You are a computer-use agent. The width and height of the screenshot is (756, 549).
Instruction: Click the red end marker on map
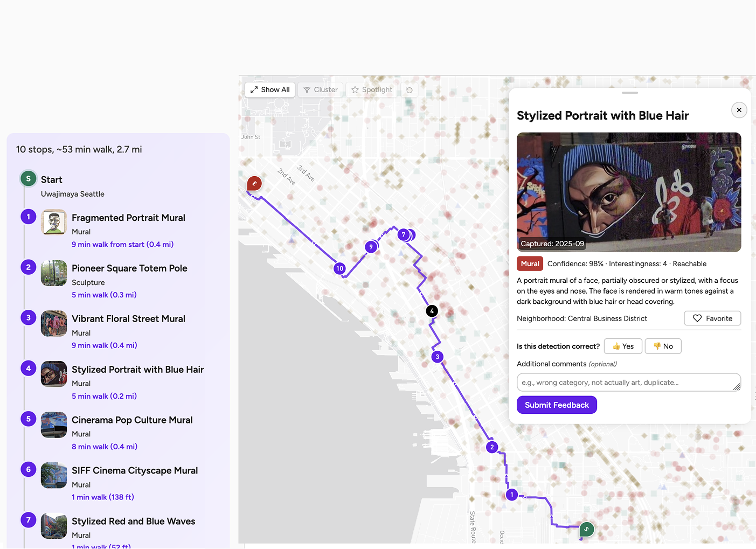254,184
